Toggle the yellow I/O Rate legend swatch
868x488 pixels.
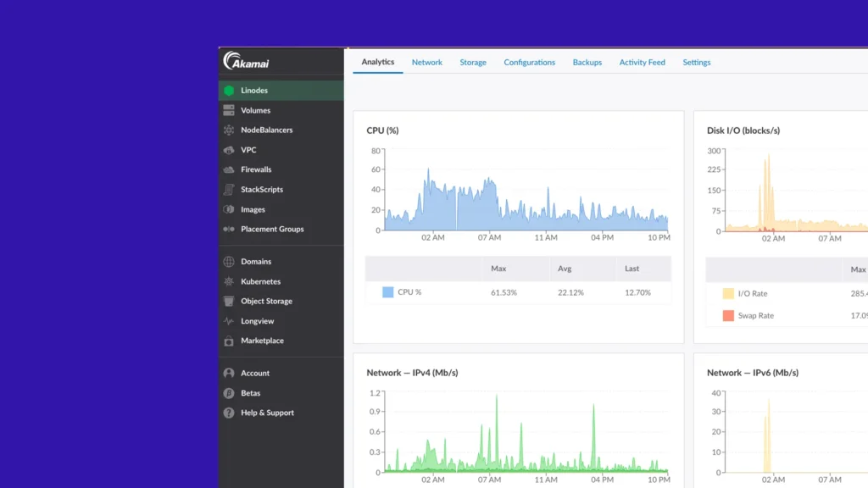coord(728,293)
